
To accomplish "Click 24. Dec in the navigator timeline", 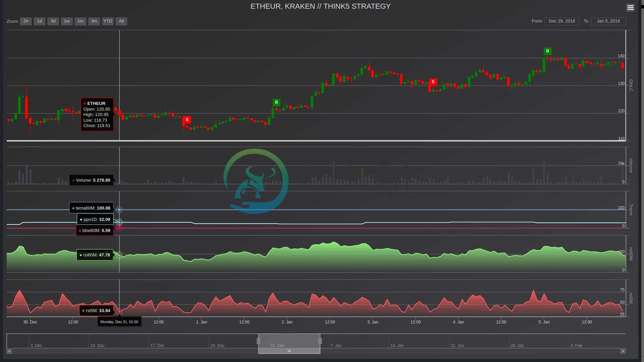I will pyautogui.click(x=217, y=346).
